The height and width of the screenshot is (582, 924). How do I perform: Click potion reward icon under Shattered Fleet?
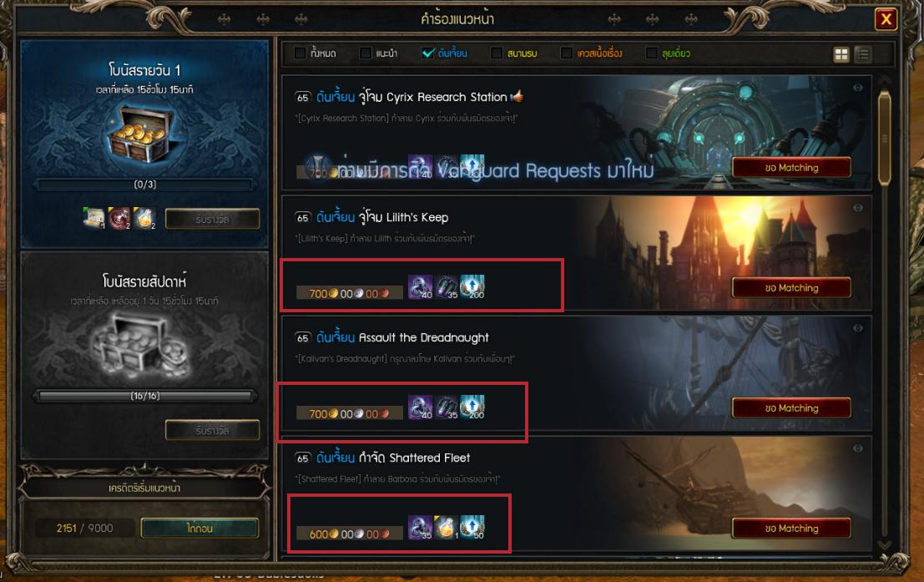click(x=446, y=527)
